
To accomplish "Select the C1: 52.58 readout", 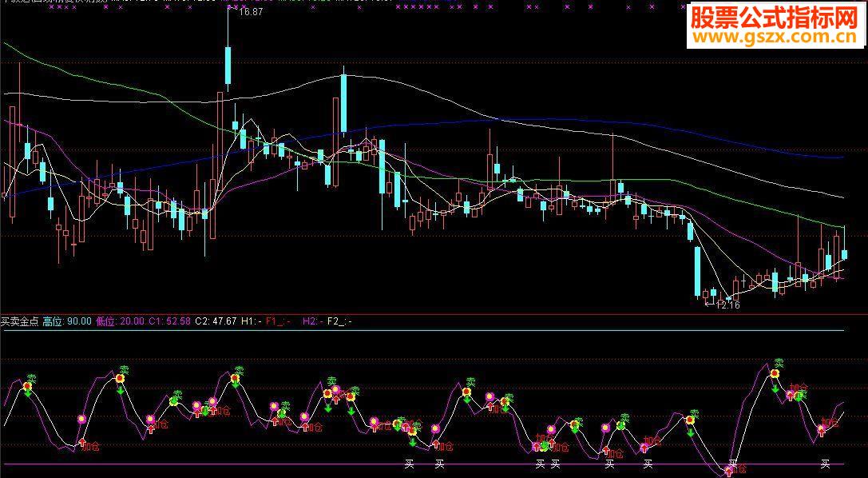I will coord(169,321).
